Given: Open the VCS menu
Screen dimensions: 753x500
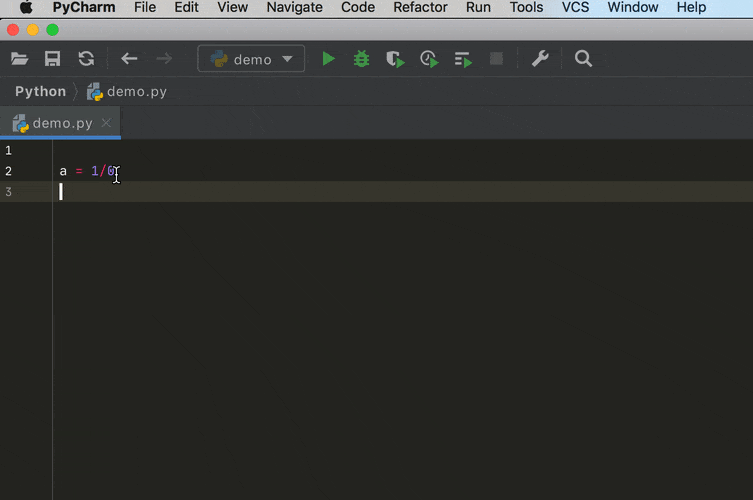Looking at the screenshot, I should point(575,8).
